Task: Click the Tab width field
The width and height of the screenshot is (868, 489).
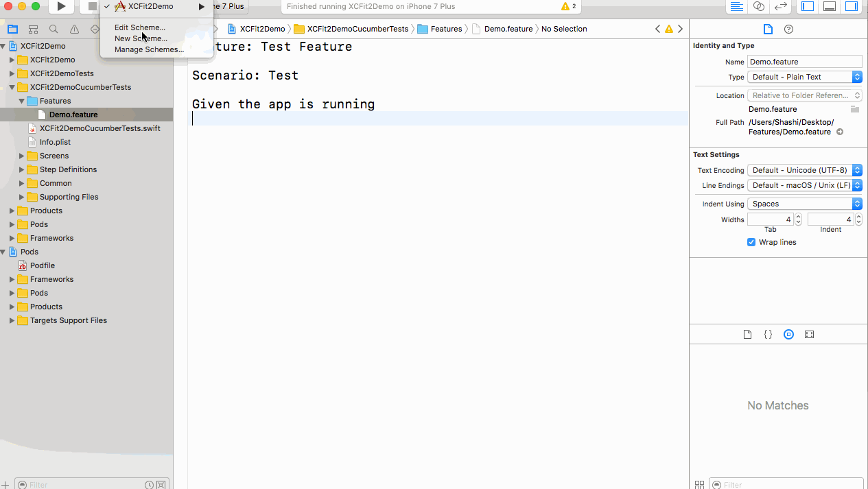Action: coord(771,219)
